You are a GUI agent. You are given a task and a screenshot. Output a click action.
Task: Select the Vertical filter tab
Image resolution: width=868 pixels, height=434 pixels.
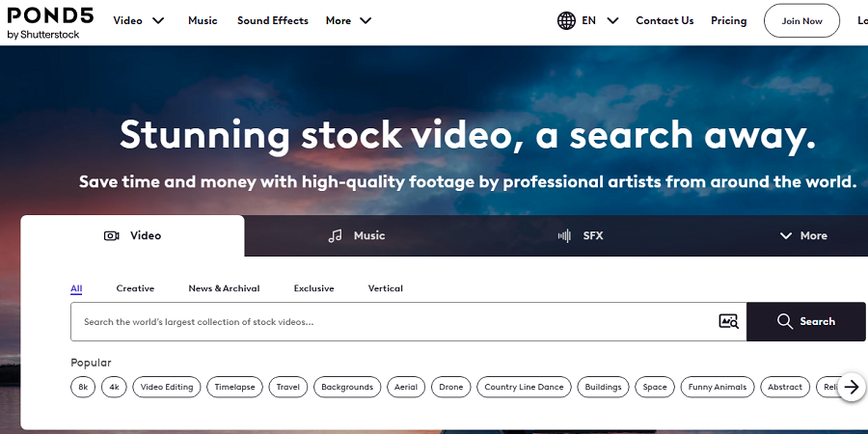coord(385,288)
